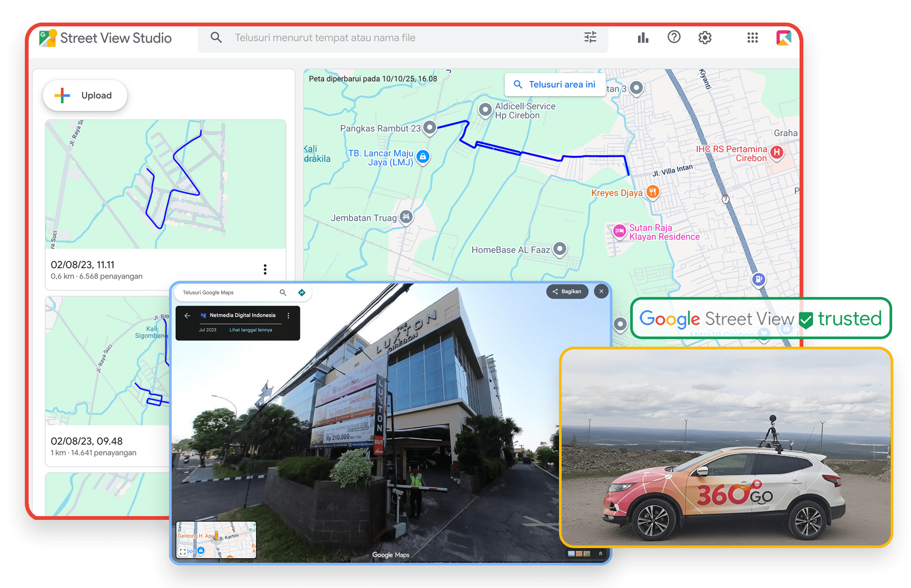Open Settings via the gear icon

pos(704,37)
